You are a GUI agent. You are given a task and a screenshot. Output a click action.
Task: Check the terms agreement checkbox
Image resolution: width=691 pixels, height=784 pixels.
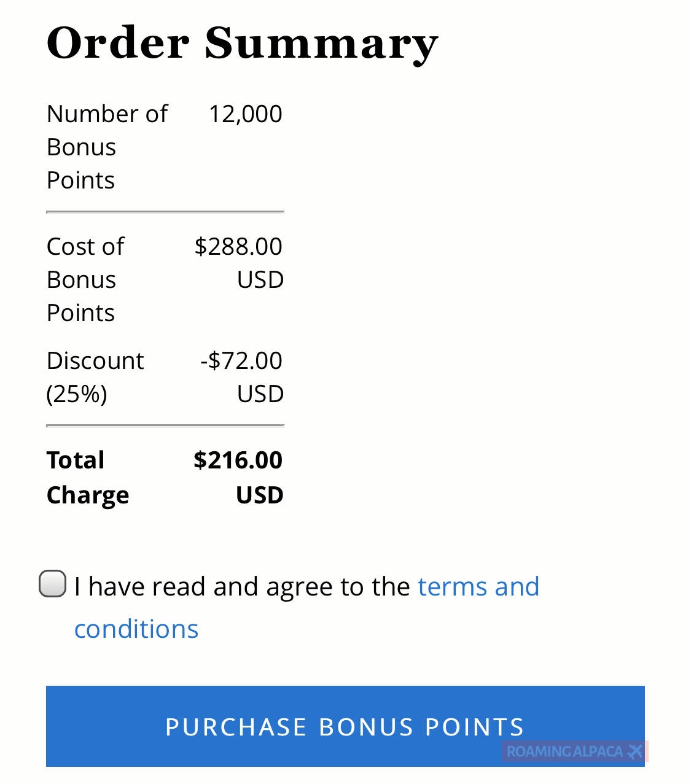[53, 583]
